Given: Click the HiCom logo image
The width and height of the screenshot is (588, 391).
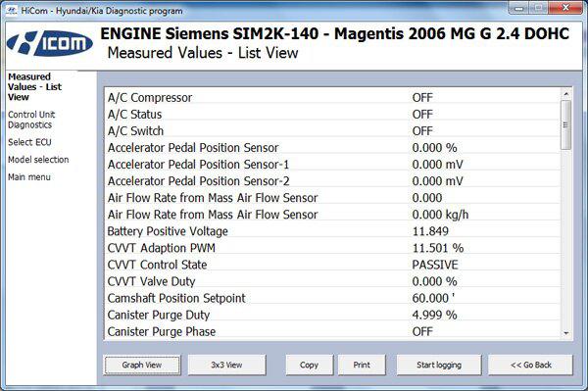Looking at the screenshot, I should pyautogui.click(x=50, y=43).
